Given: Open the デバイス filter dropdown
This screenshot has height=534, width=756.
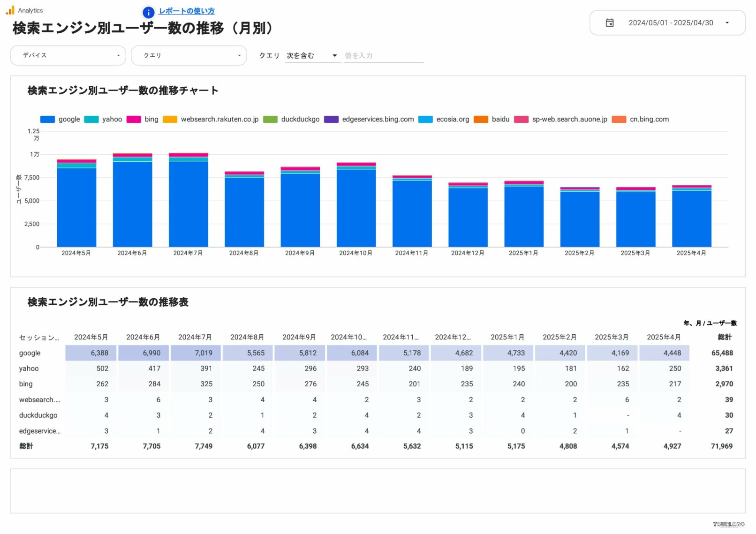Looking at the screenshot, I should pos(68,55).
